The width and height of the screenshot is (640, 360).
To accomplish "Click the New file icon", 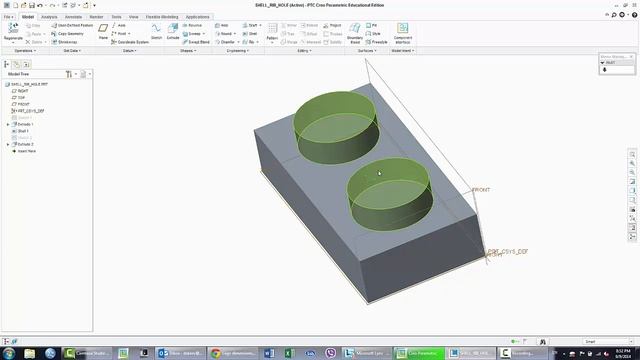I will [x=16, y=5].
